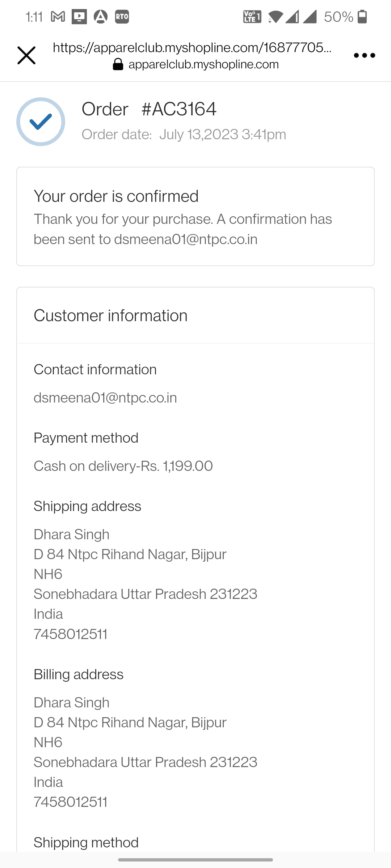Tap the order number #AC3164
This screenshot has width=391, height=868.
(x=179, y=109)
